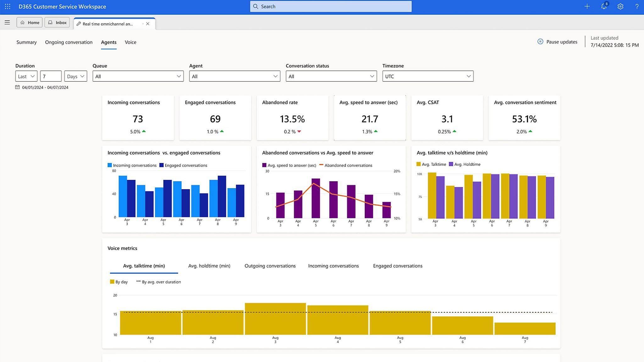Toggle the Engaged conversations legend entry
The height and width of the screenshot is (362, 644).
point(184,165)
